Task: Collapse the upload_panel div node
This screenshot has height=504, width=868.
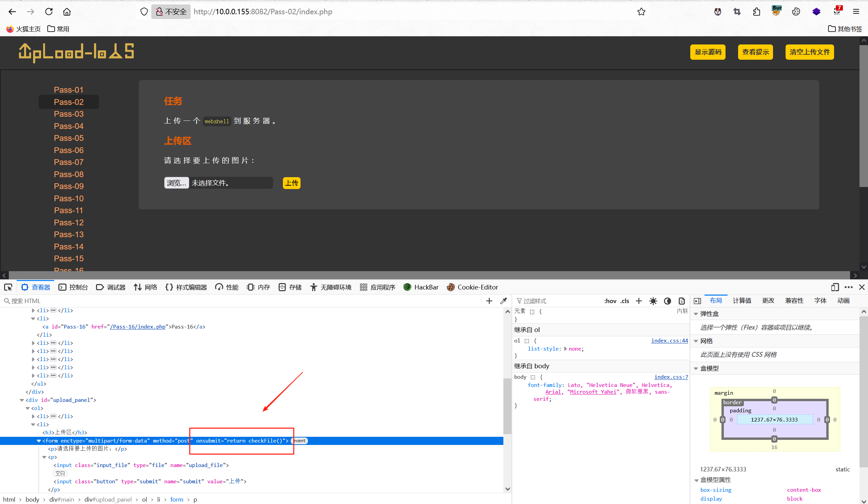Action: (22, 400)
